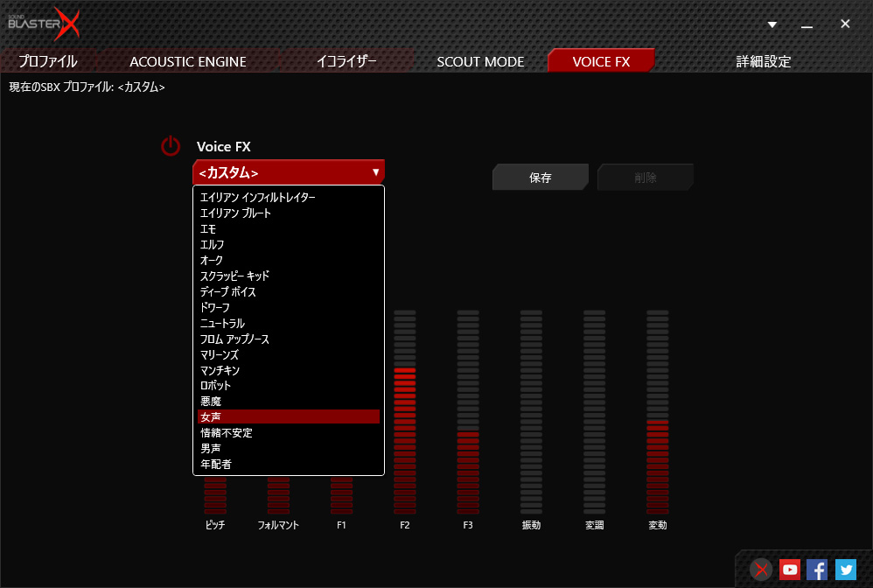The height and width of the screenshot is (588, 873).
Task: Click the Voice FX heading text
Action: coord(224,146)
